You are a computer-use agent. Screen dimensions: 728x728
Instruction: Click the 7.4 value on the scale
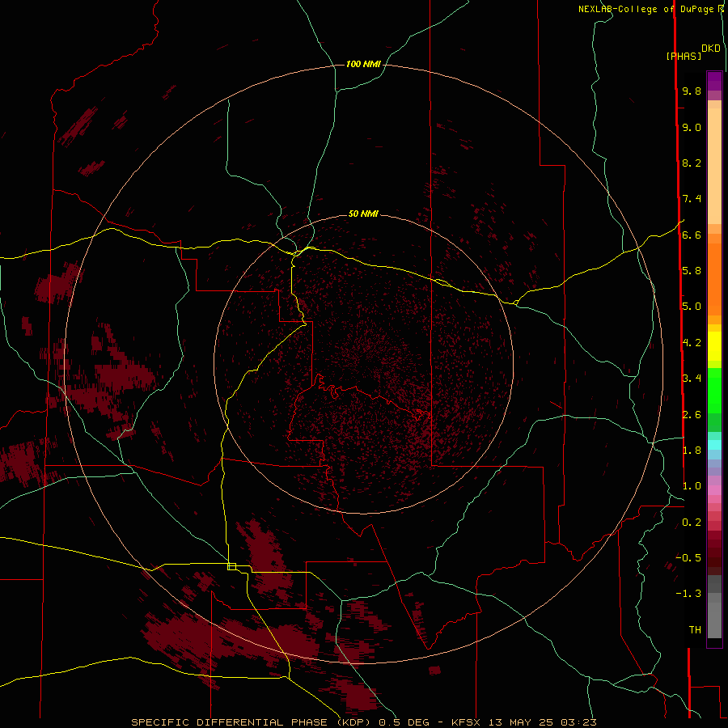(x=692, y=199)
